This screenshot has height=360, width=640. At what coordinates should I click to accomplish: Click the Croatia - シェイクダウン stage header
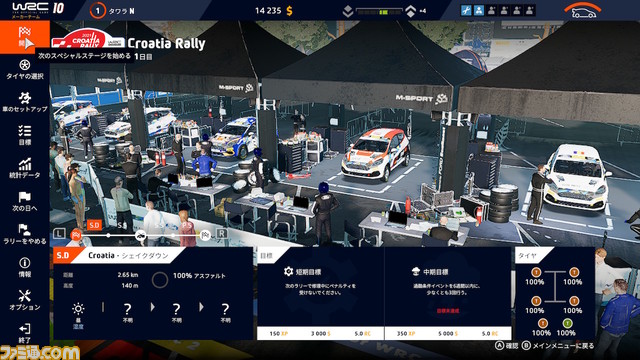128,256
